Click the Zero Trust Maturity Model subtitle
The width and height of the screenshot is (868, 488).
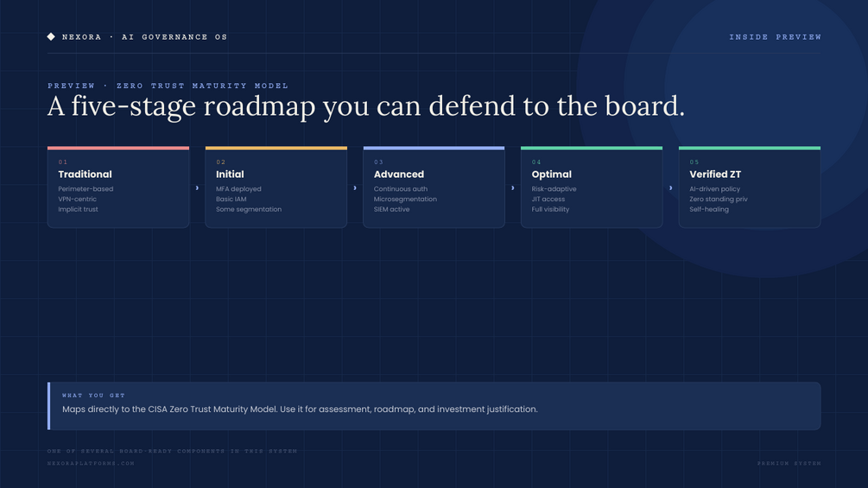[202, 86]
